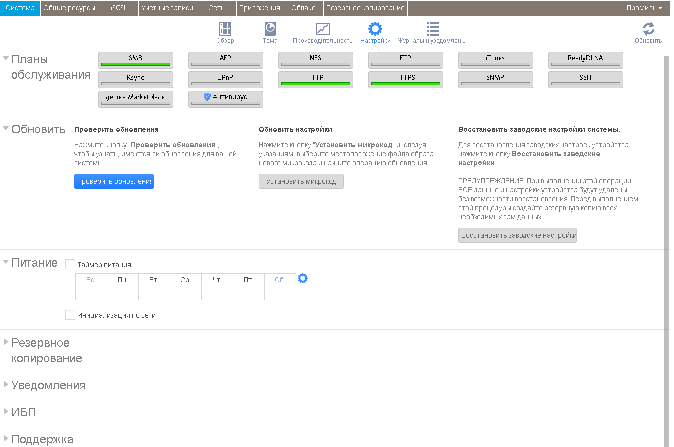Viewport: 674px width, 447px height.
Task: Expand the Поддержка section
Action: coord(6,438)
